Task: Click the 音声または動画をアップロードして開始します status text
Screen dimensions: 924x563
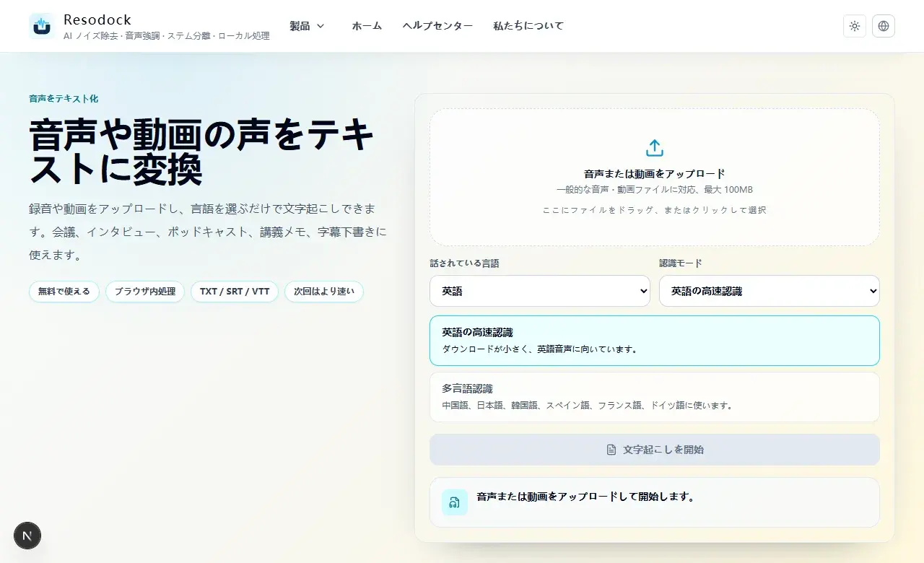Action: [x=585, y=497]
